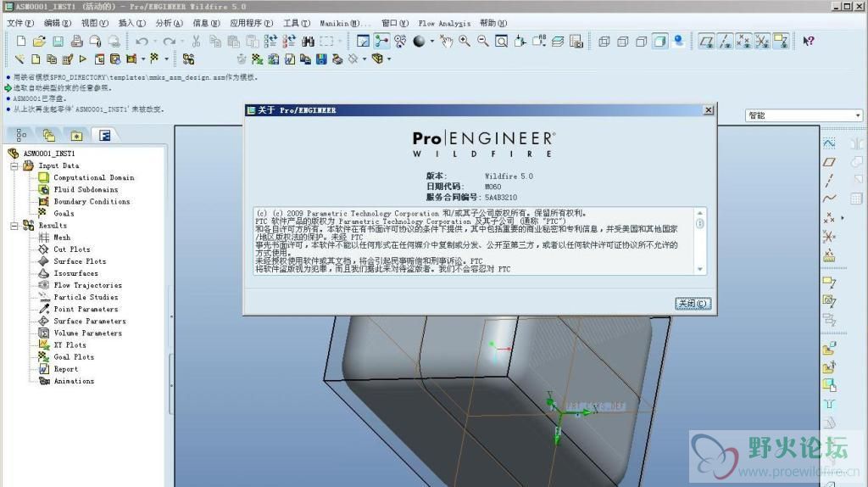Click the context help cursor icon
Image resolution: width=868 pixels, height=487 pixels.
pos(808,41)
